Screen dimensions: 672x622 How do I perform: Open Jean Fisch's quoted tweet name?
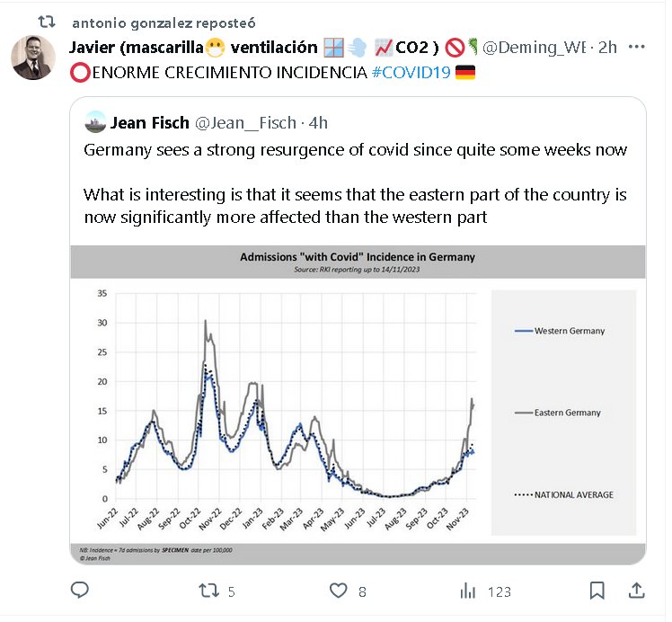tap(149, 122)
